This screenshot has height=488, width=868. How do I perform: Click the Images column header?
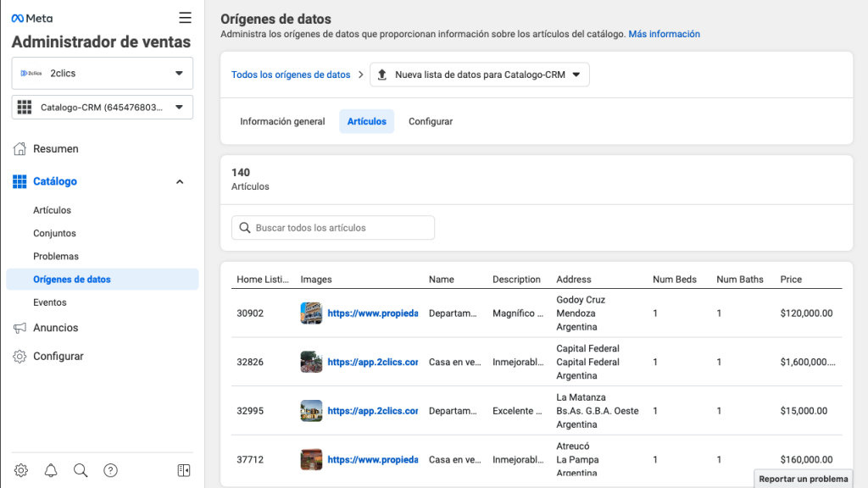point(316,280)
